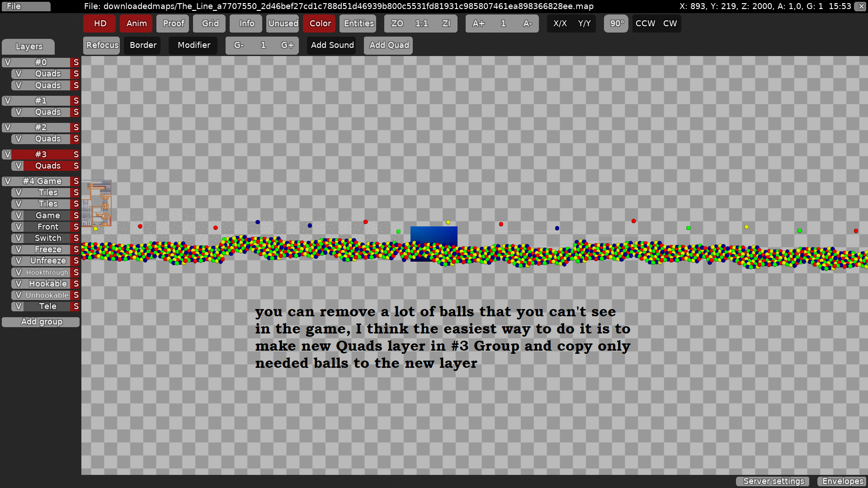This screenshot has height=488, width=868.
Task: Open the 90° rotation angle selector
Action: point(617,23)
